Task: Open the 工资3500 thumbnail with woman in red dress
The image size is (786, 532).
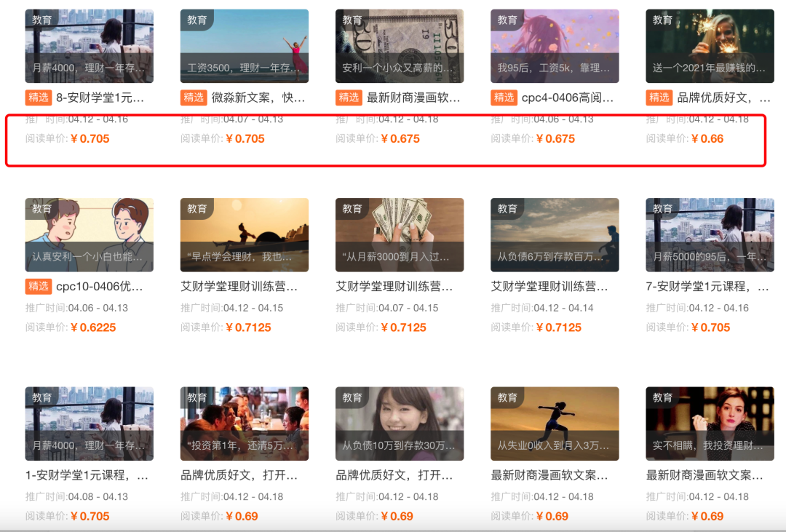Action: (x=244, y=46)
